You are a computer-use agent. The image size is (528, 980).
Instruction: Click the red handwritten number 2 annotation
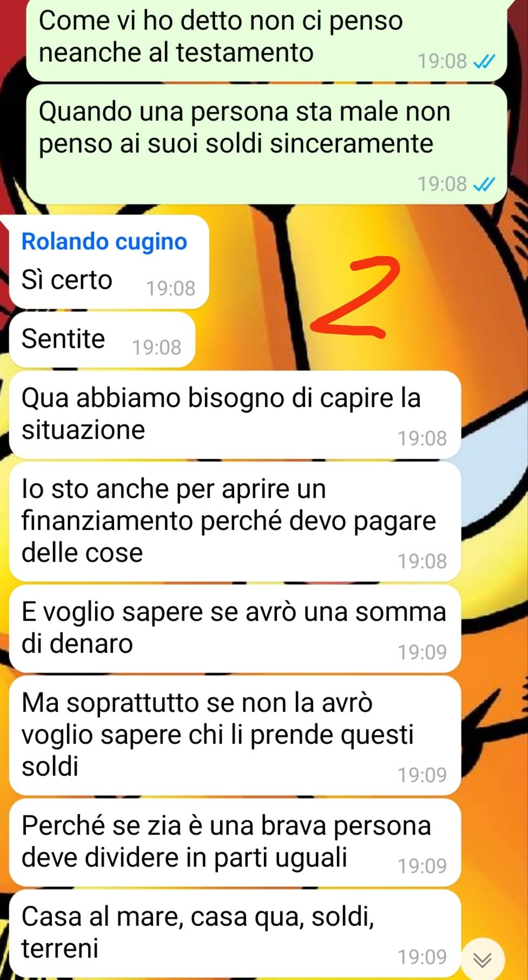click(x=355, y=297)
